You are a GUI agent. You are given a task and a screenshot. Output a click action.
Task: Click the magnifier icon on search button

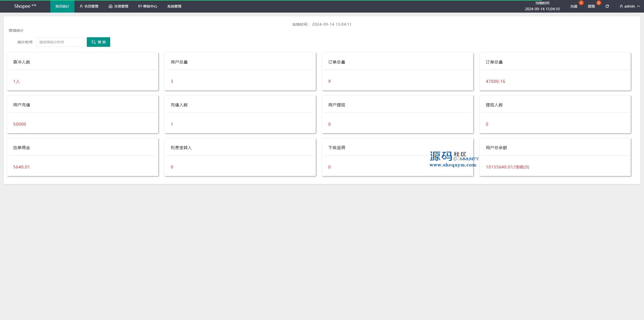[x=94, y=42]
